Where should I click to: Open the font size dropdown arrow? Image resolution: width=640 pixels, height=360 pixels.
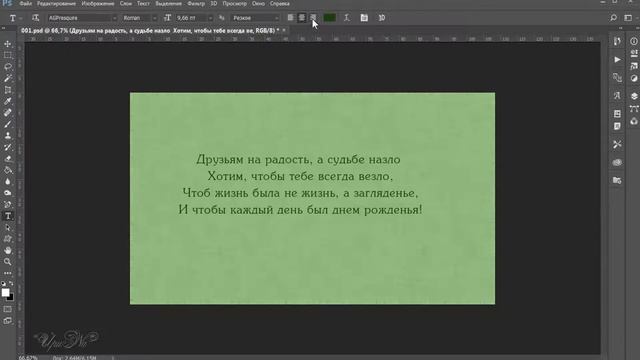210,18
